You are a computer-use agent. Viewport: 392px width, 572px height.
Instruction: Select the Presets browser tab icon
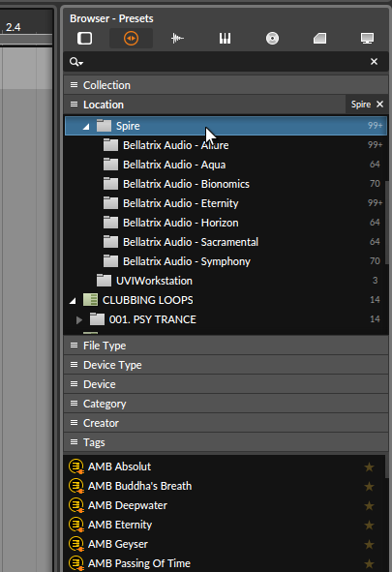[x=131, y=39]
